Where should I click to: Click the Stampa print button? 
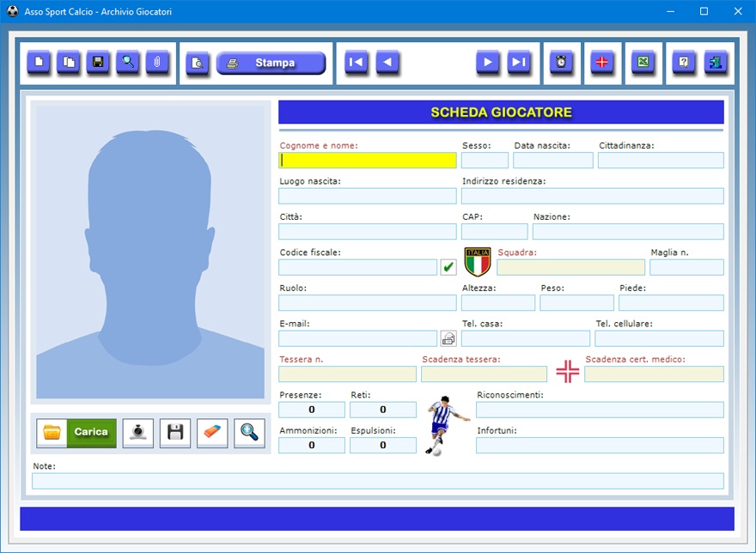(271, 63)
